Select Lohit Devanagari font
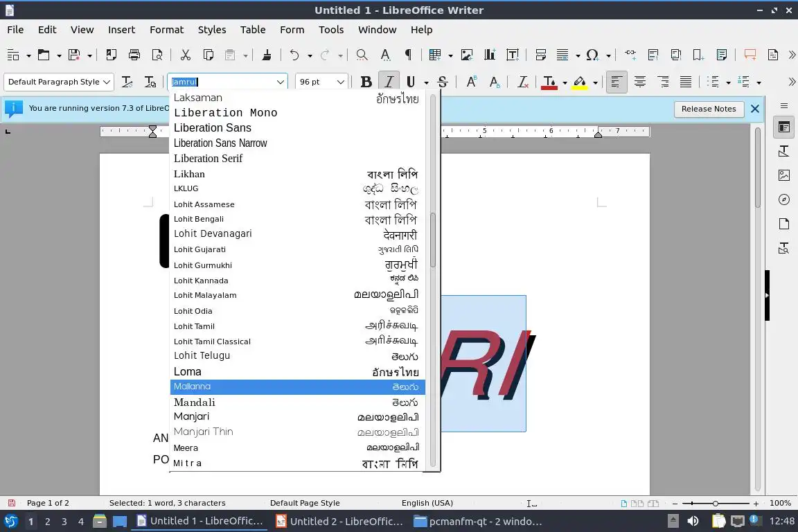Image resolution: width=798 pixels, height=532 pixels. click(x=297, y=234)
